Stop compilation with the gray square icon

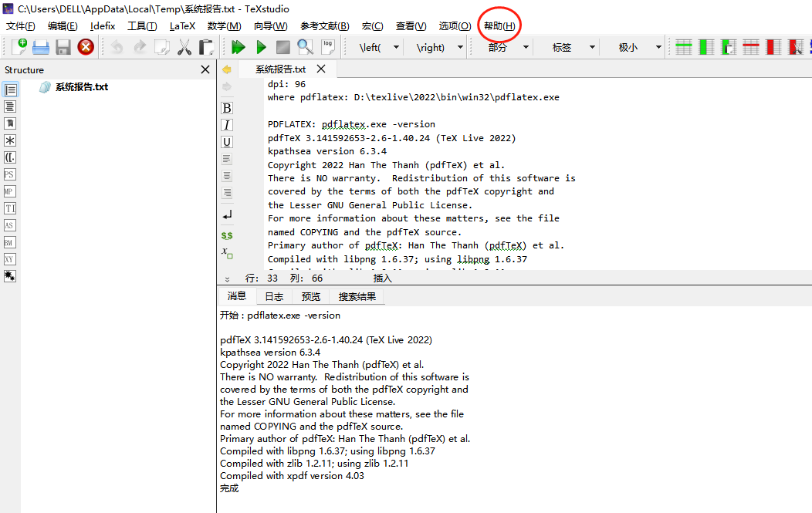[283, 47]
